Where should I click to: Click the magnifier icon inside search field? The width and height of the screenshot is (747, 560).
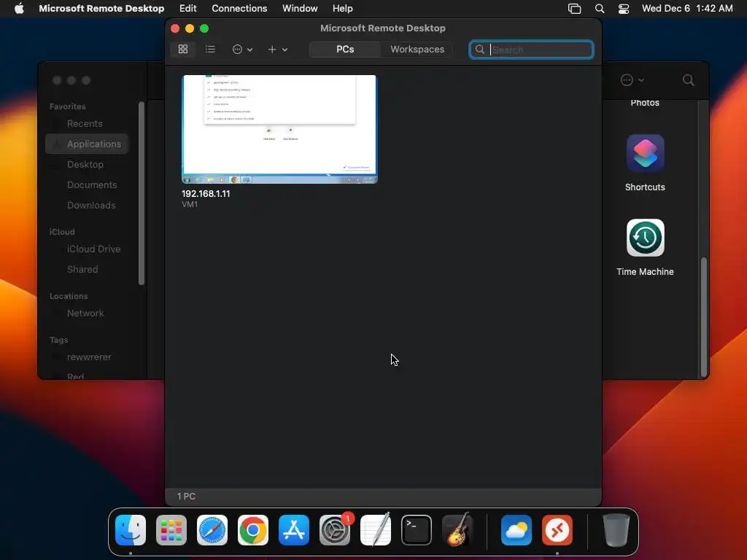pos(480,50)
